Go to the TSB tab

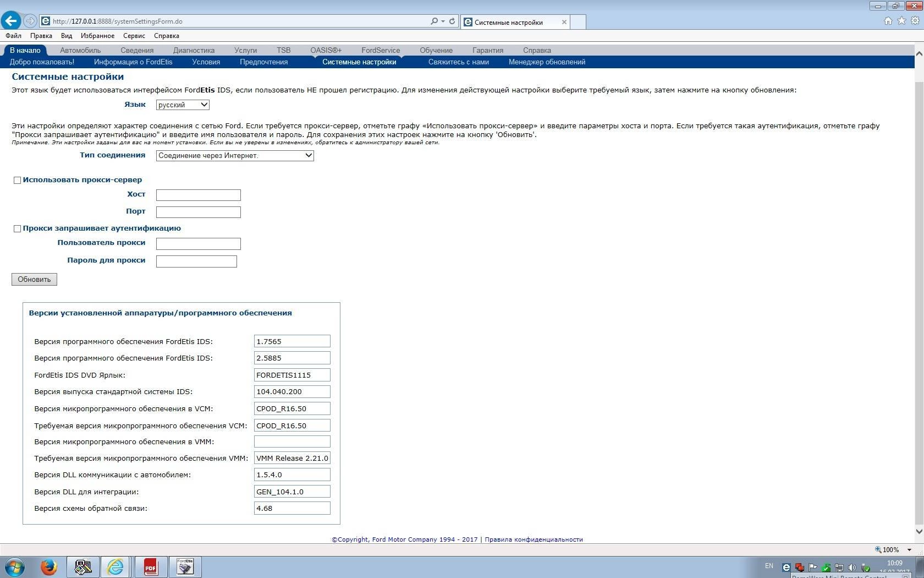283,50
